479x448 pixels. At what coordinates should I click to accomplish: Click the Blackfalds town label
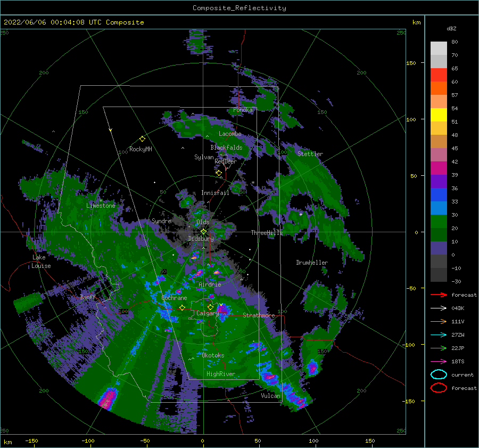coord(226,148)
